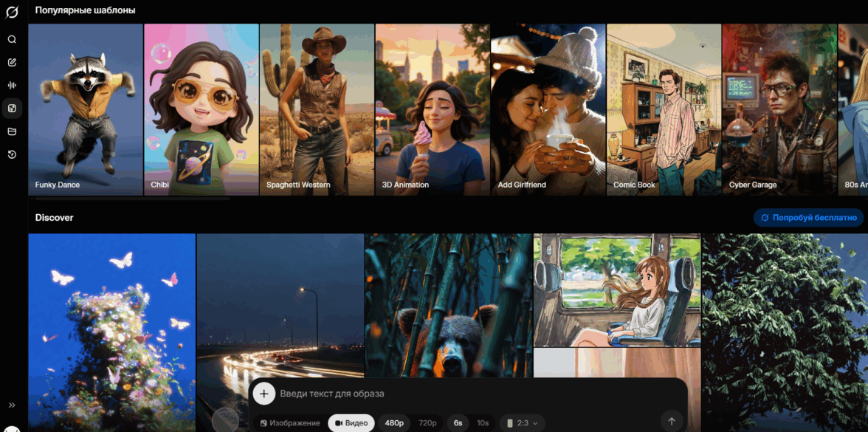Image resolution: width=868 pixels, height=432 pixels.
Task: Click the horizontal scrollbar under the templates
Action: click(130, 199)
